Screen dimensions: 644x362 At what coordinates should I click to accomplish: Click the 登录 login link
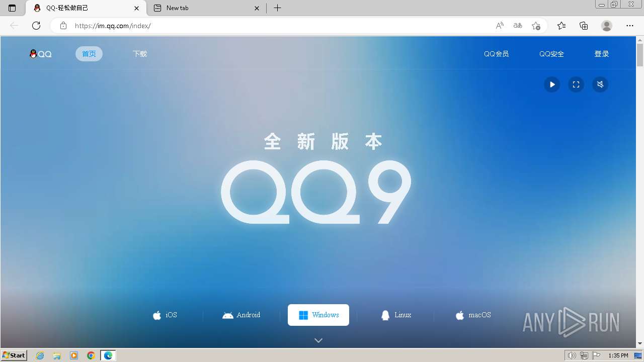coord(602,54)
